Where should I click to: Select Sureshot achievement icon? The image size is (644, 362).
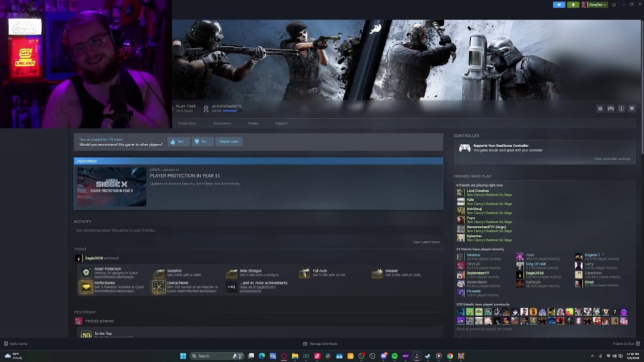click(159, 273)
